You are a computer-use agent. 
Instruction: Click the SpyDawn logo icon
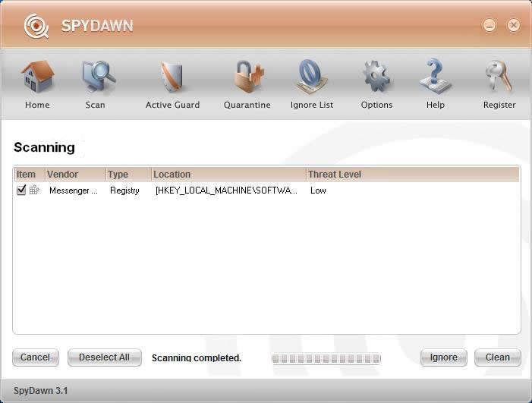[36, 26]
